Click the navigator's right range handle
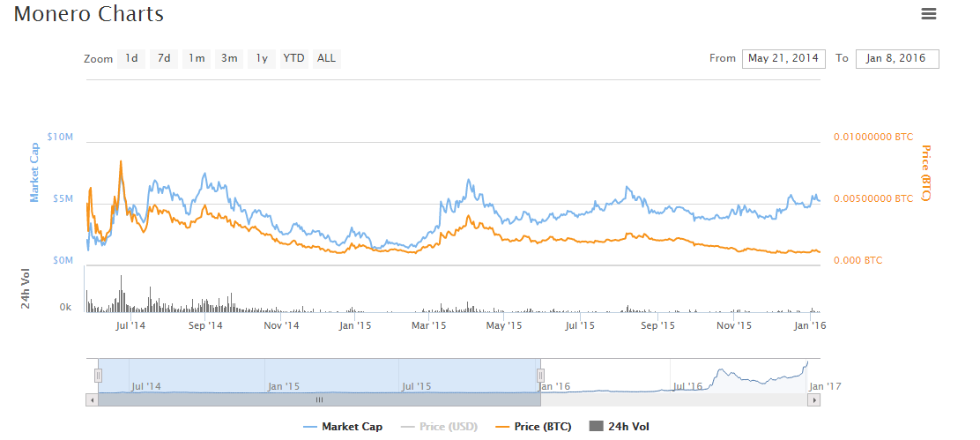 [540, 375]
